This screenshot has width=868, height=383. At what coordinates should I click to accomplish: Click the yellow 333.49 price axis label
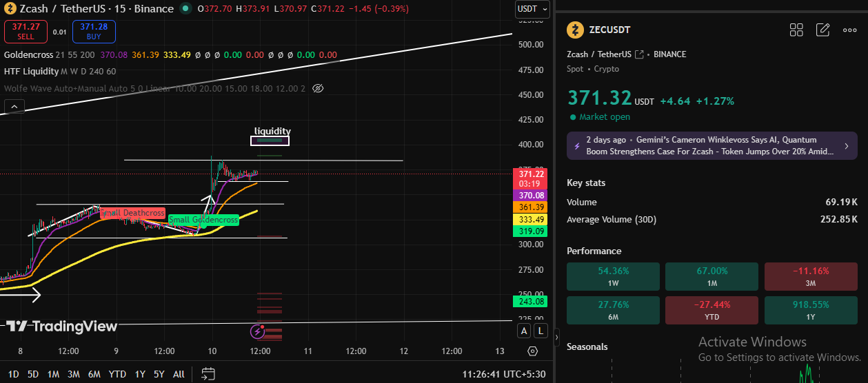pos(531,220)
